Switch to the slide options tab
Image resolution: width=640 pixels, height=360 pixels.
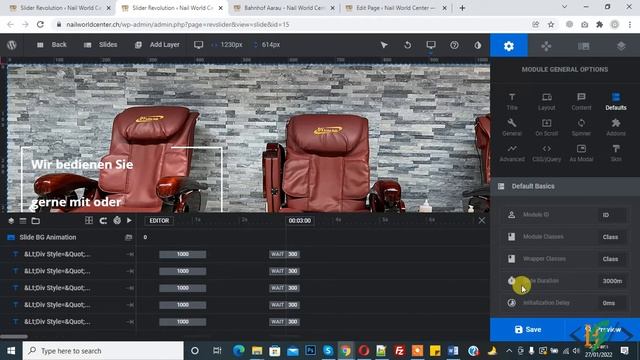click(x=584, y=45)
